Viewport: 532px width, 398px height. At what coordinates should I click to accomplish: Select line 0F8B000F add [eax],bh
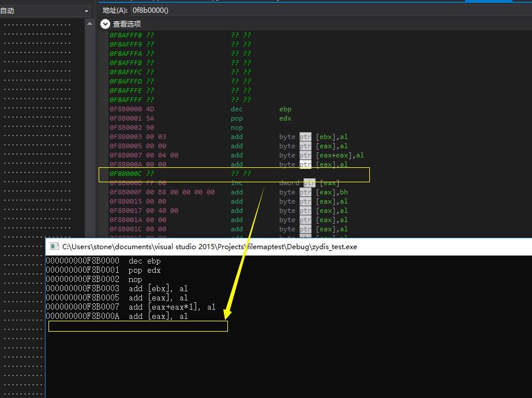pos(228,192)
